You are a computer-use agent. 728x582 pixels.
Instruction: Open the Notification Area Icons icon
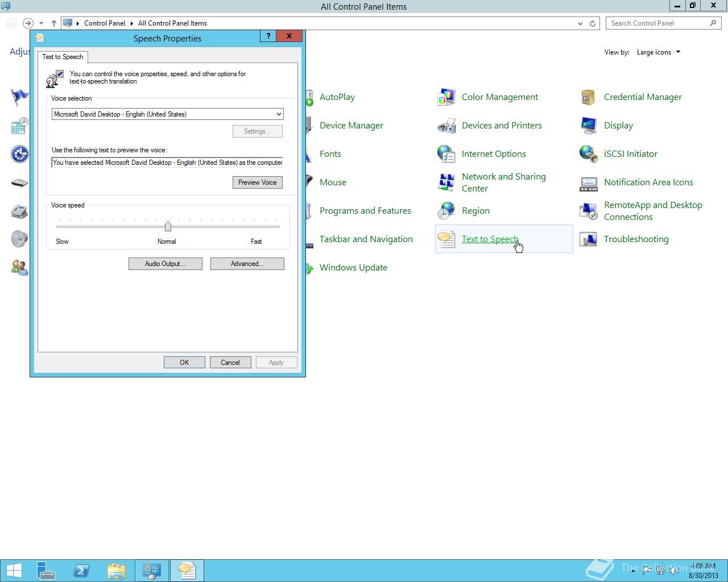click(x=588, y=182)
